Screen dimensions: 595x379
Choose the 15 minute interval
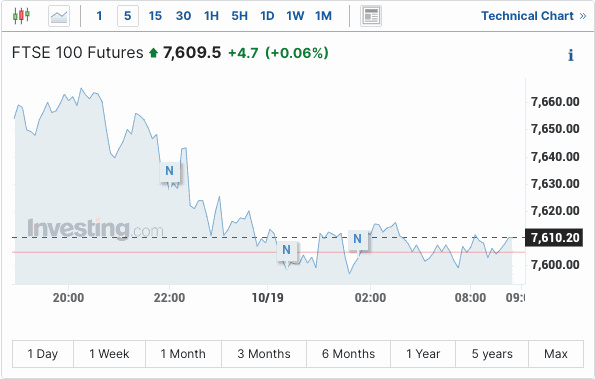click(x=155, y=16)
